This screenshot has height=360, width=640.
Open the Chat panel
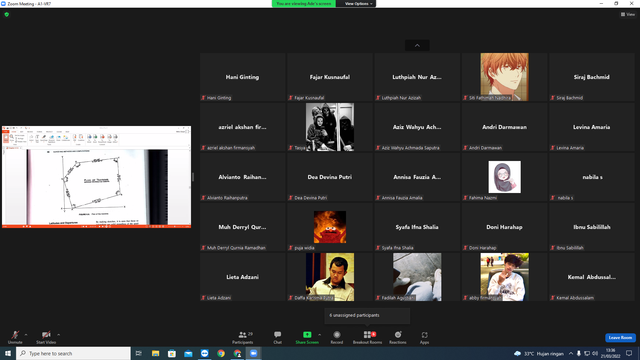(x=278, y=337)
